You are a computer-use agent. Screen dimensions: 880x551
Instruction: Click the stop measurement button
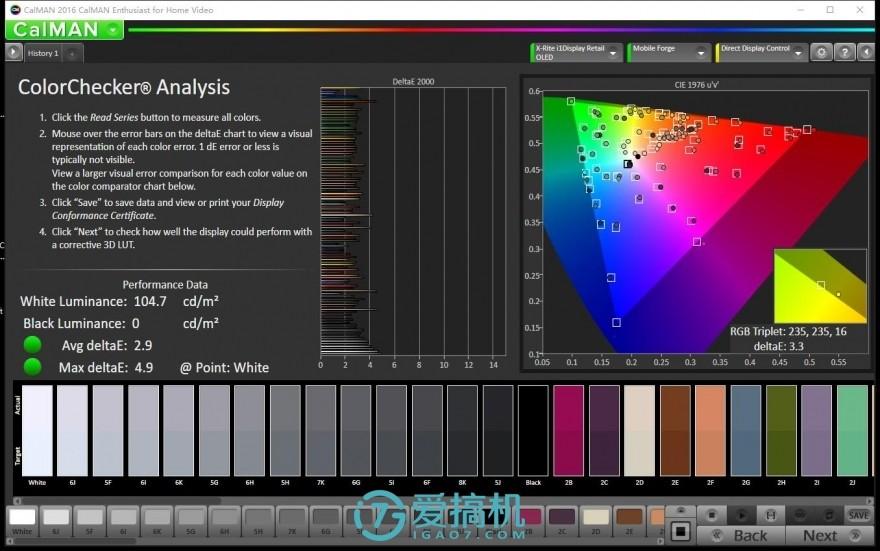pyautogui.click(x=712, y=515)
